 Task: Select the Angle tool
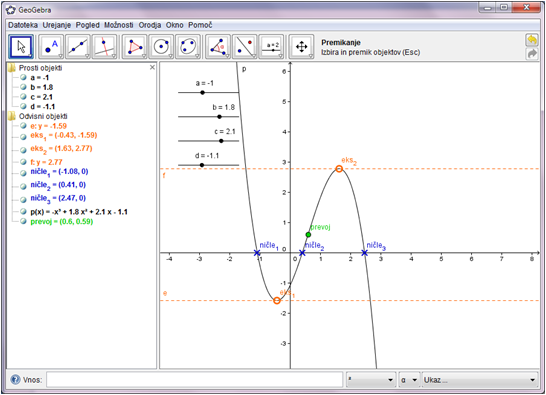coord(218,47)
